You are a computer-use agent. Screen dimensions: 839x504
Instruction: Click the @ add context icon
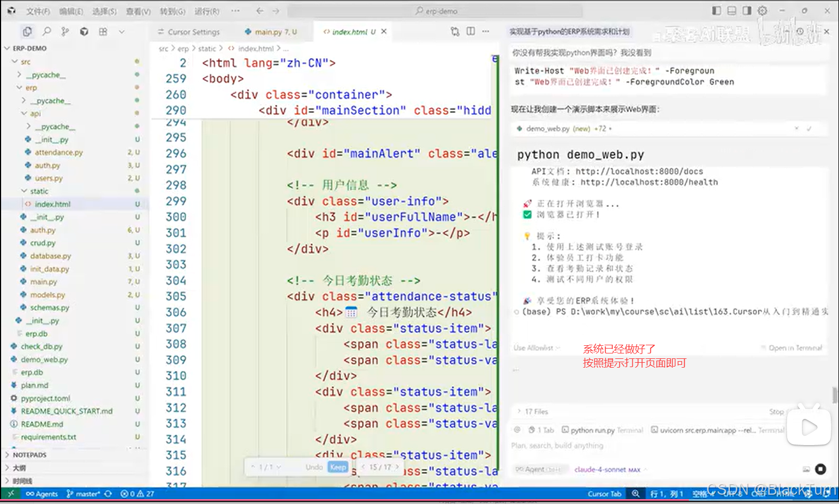tap(516, 430)
